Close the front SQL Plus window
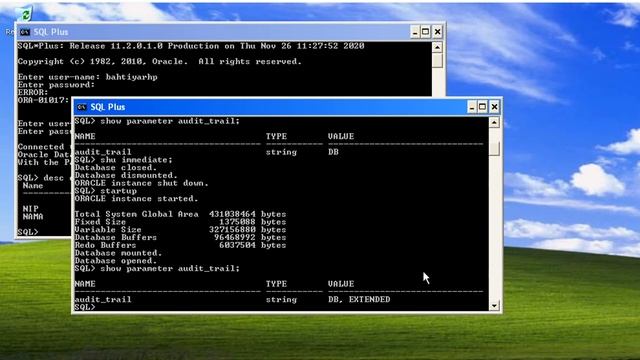The image size is (640, 360). click(x=494, y=107)
